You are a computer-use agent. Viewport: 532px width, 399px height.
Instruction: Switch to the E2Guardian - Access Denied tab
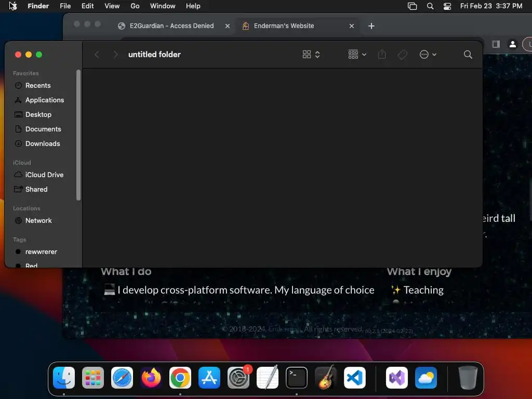tap(171, 26)
